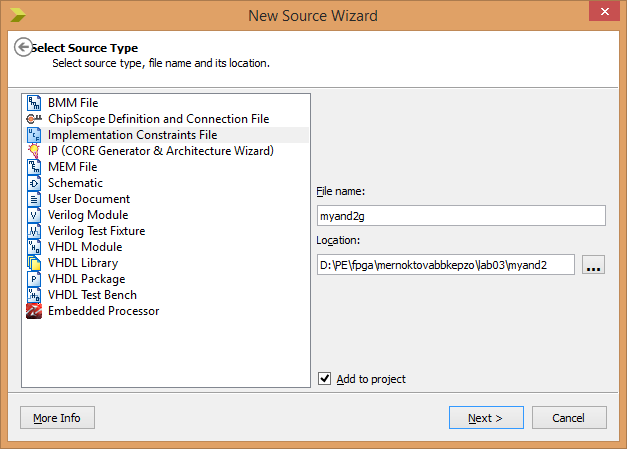Click the Location path field

coord(445,265)
